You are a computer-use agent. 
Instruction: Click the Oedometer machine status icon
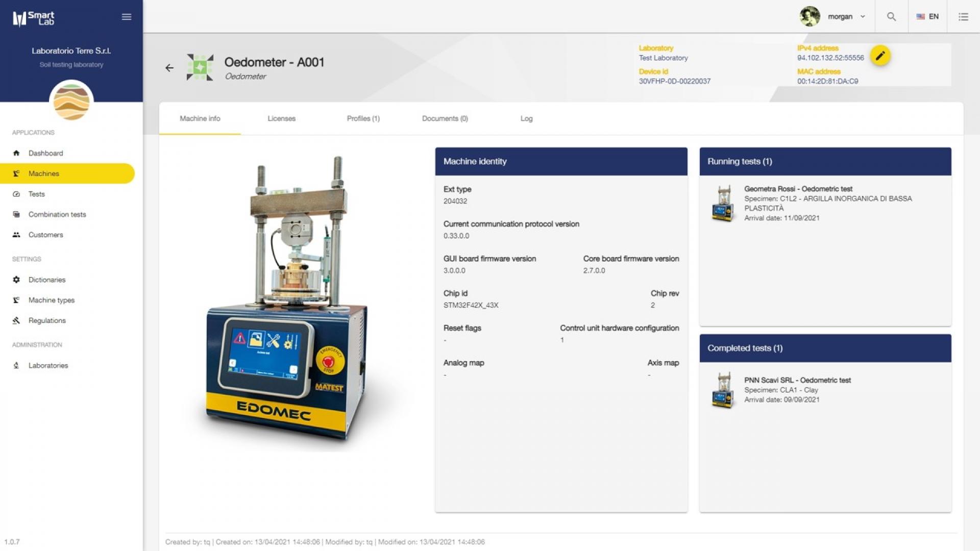200,67
